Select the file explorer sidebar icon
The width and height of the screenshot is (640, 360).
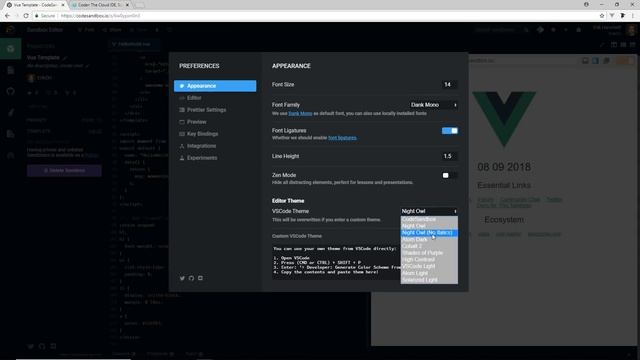11,70
